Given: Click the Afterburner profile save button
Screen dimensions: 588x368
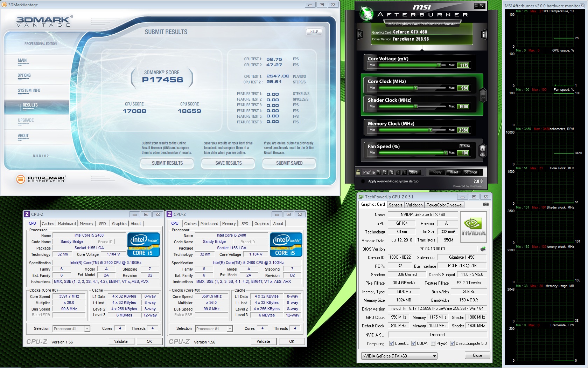Looking at the screenshot, I should 414,172.
